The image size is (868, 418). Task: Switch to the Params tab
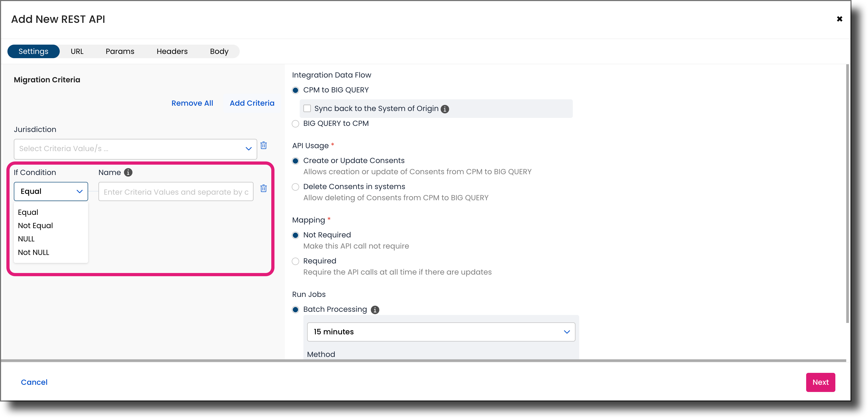pos(120,51)
